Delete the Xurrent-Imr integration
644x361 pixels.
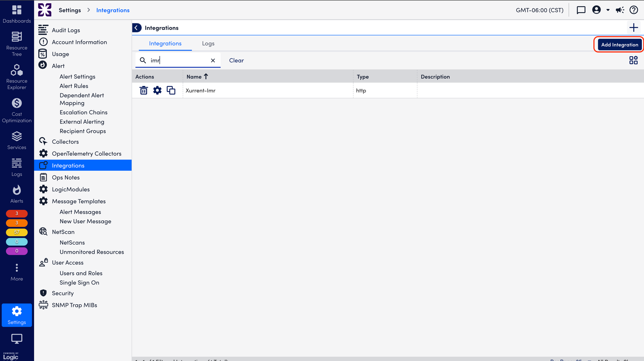click(x=144, y=90)
